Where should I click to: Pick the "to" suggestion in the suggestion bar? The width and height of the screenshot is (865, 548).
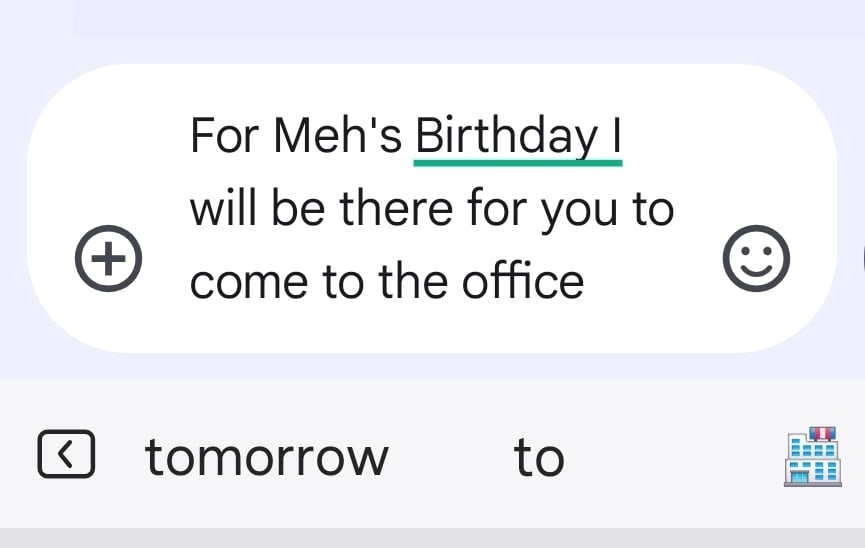tap(539, 457)
